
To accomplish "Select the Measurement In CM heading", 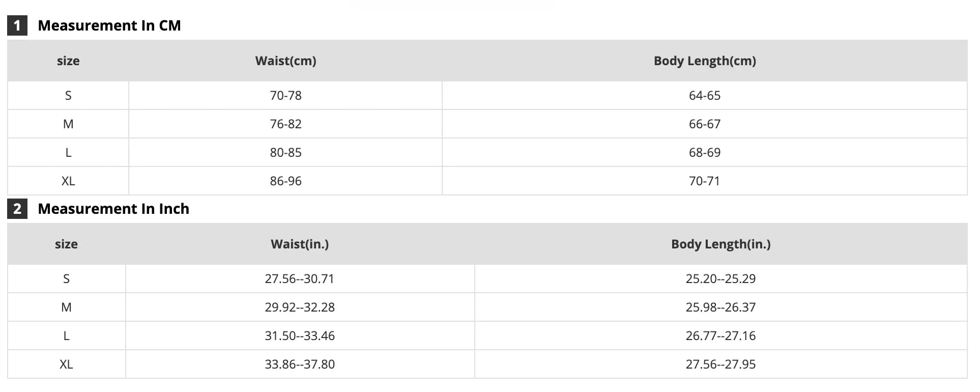I will [x=109, y=25].
